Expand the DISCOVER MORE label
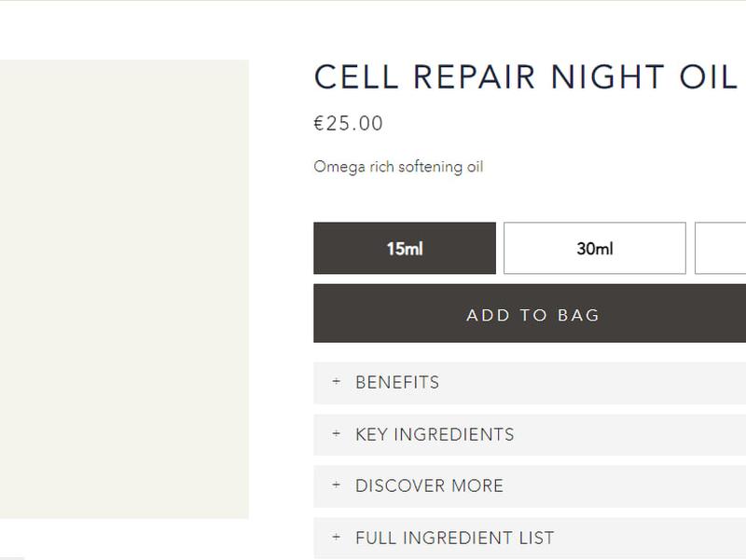This screenshot has height=560, width=746. [429, 485]
